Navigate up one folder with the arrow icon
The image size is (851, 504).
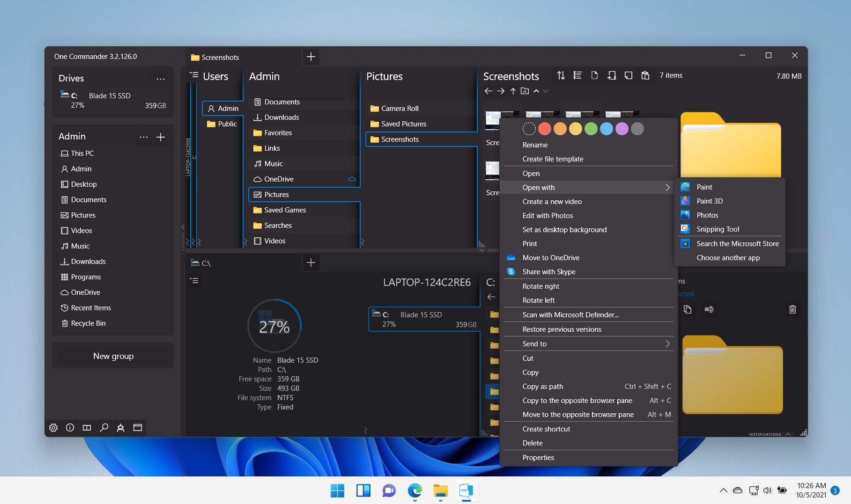pos(513,91)
